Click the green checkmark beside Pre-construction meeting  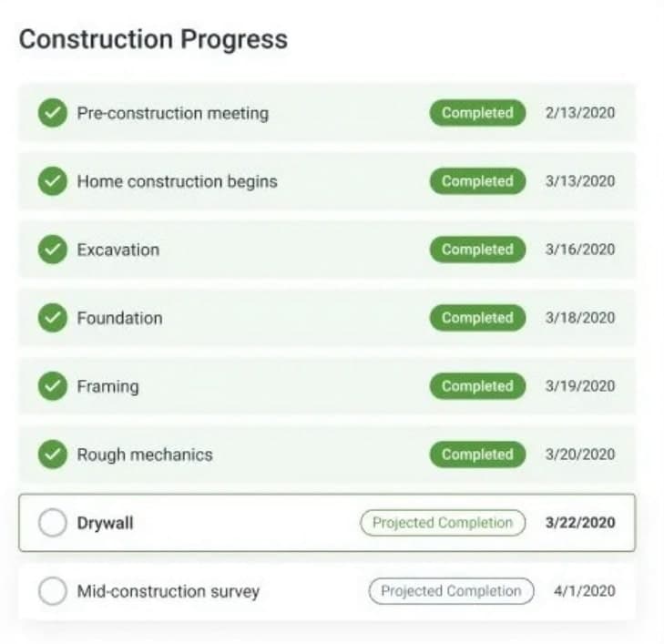coord(53,113)
